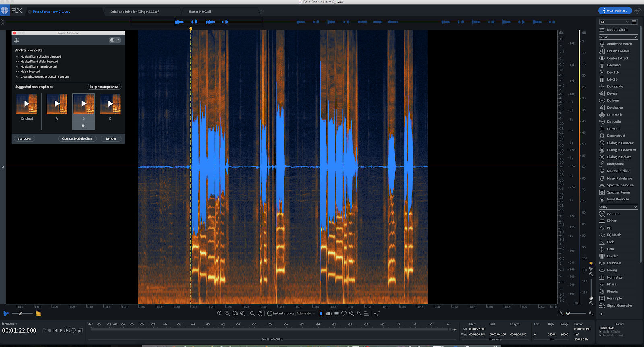The height and width of the screenshot is (347, 644).
Task: Toggle loop playback
Action: pyautogui.click(x=74, y=330)
